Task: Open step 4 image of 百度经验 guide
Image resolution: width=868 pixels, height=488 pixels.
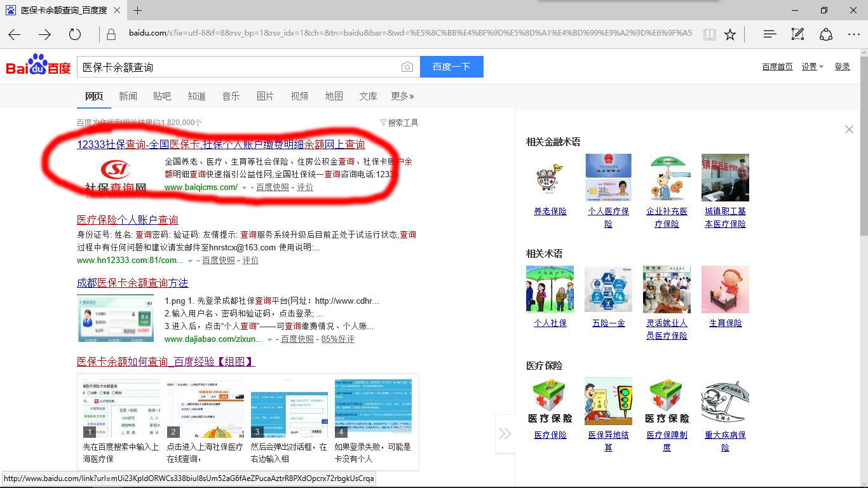Action: pyautogui.click(x=373, y=409)
